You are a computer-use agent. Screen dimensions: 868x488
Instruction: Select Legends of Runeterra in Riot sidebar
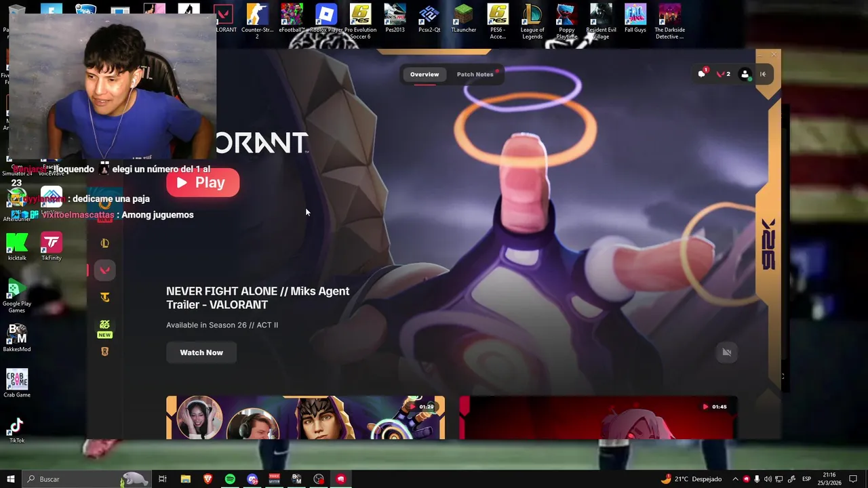104,351
